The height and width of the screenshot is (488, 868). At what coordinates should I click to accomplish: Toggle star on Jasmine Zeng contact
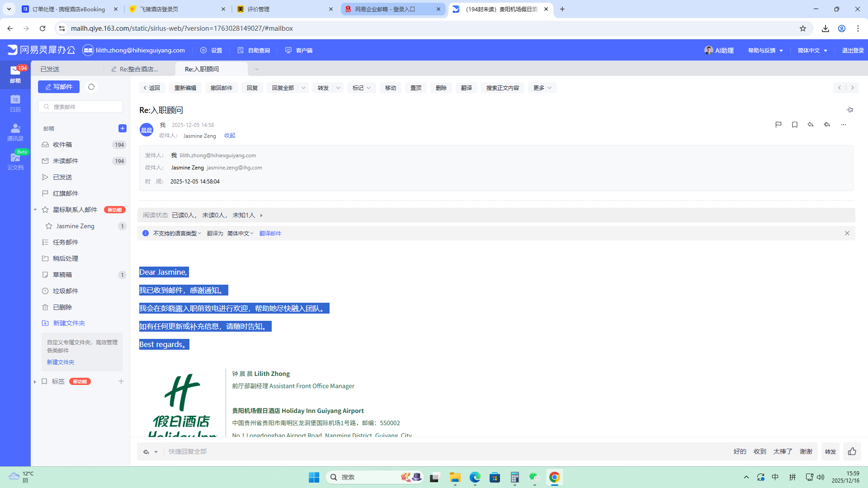click(x=49, y=226)
